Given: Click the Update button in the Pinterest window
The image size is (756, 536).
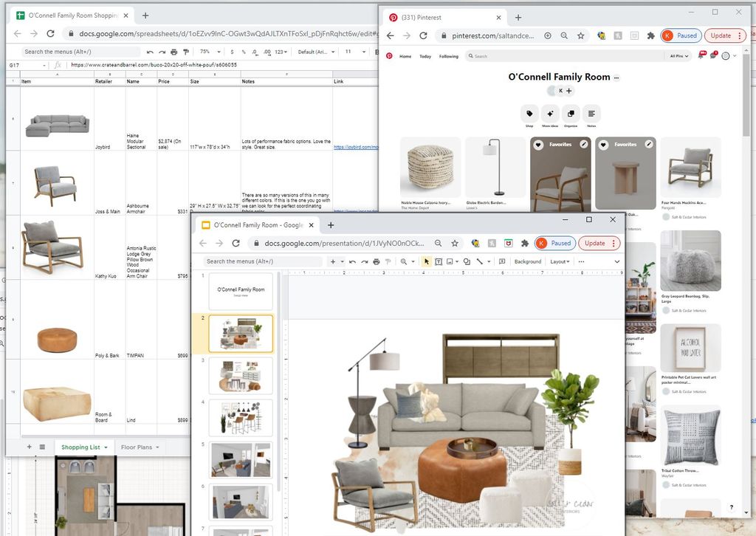Looking at the screenshot, I should [x=725, y=35].
